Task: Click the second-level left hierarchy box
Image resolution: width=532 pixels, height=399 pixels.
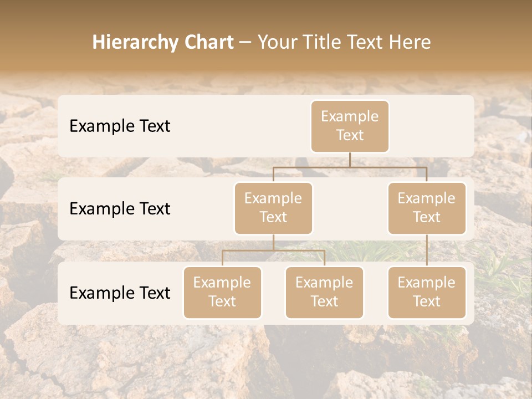Action: (x=273, y=208)
